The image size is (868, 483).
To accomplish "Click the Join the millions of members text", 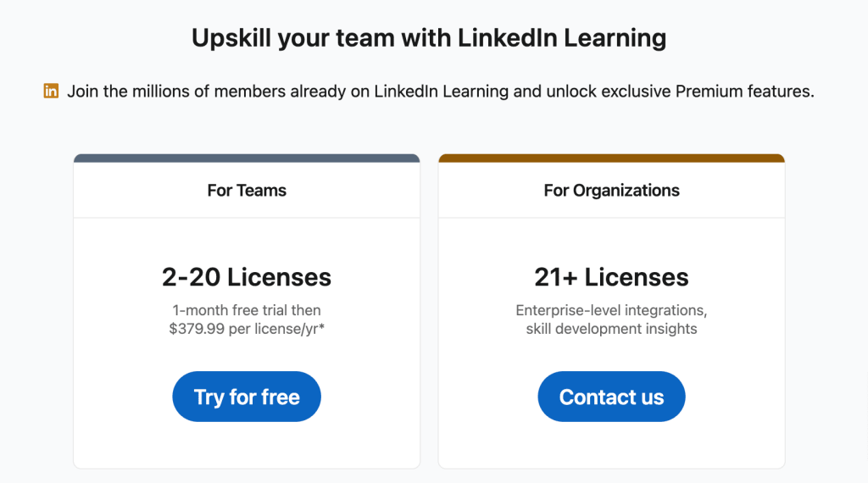I will pos(441,92).
